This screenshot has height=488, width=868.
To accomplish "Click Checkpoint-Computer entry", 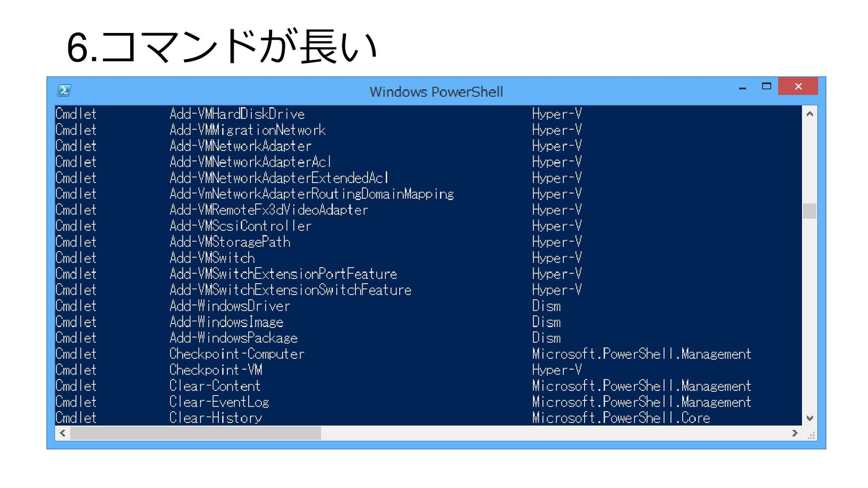I will [237, 354].
